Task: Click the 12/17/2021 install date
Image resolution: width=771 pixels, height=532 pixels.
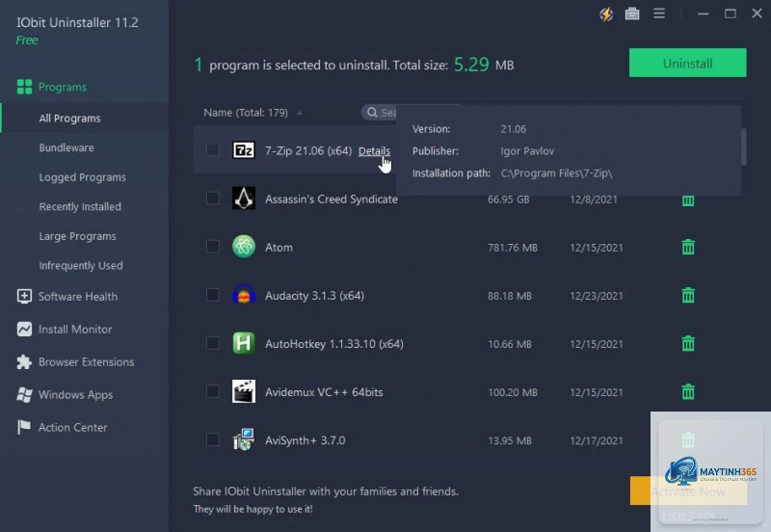Action: click(597, 440)
